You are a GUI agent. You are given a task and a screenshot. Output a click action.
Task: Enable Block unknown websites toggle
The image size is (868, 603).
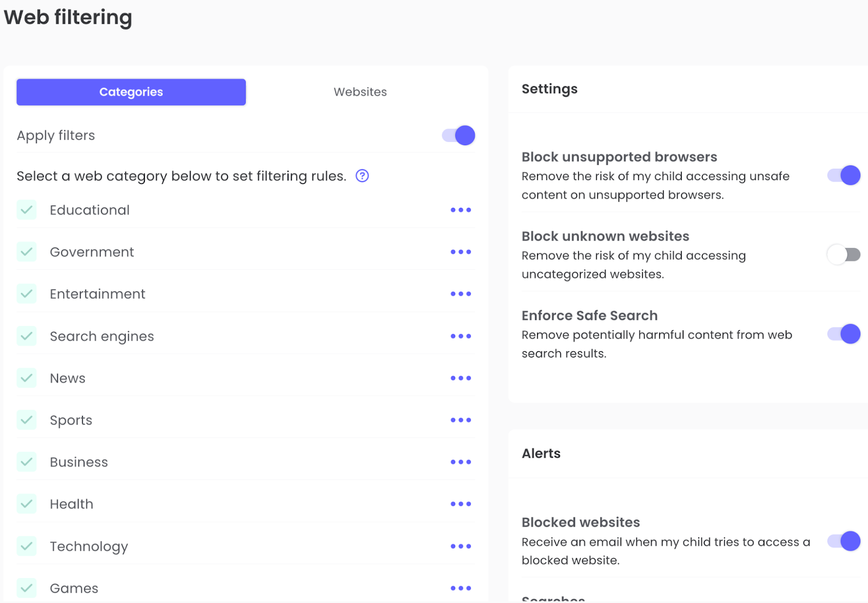click(844, 254)
